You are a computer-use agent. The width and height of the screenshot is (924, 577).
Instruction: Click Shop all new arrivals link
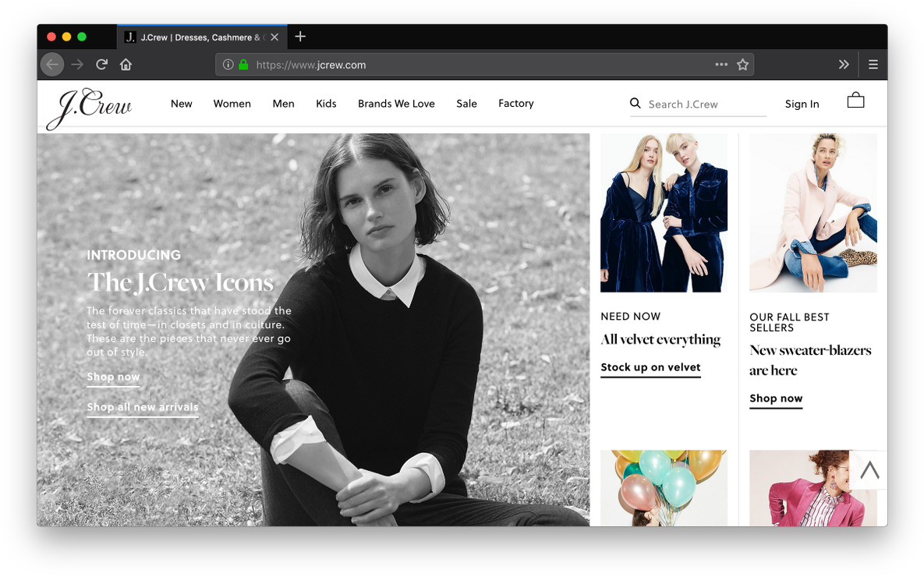(x=143, y=407)
